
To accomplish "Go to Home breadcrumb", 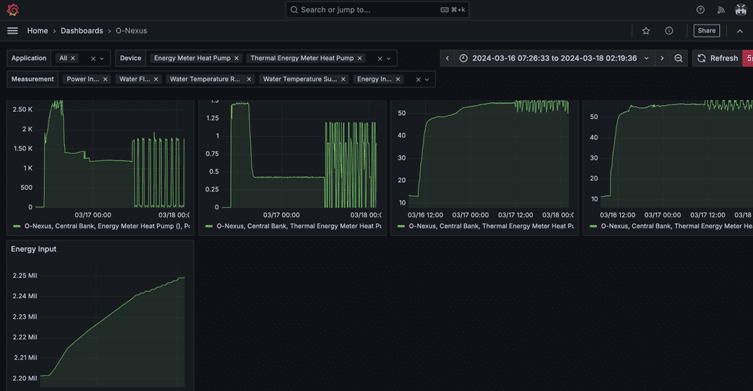I will [x=37, y=31].
